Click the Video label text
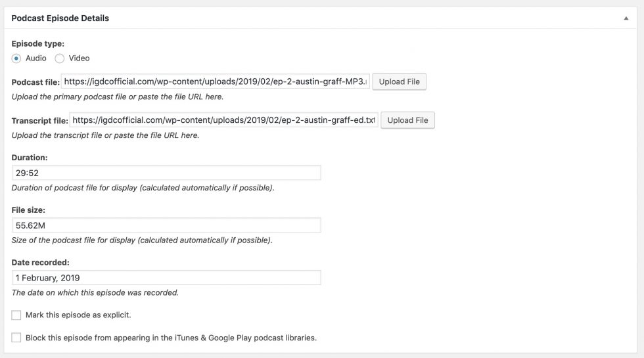 pyautogui.click(x=79, y=58)
